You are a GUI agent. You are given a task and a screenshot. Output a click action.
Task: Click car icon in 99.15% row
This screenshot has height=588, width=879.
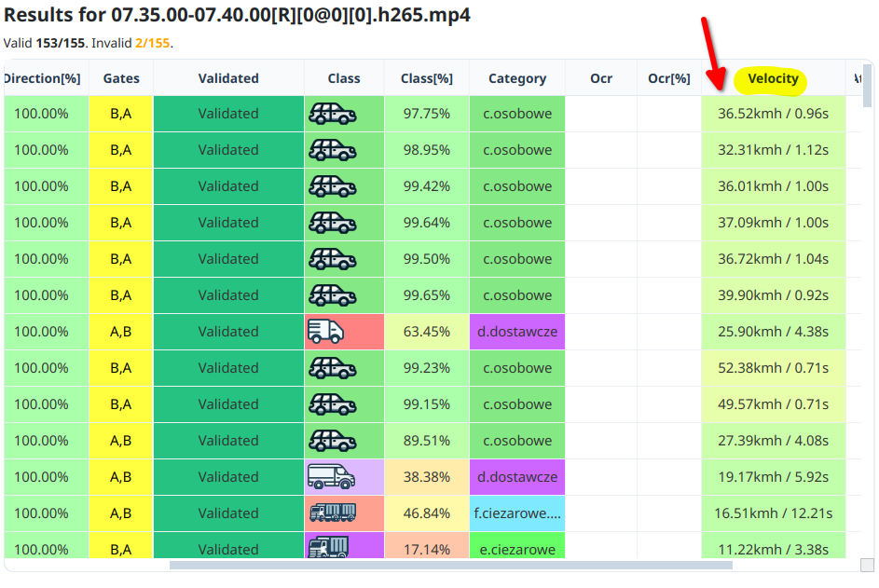(333, 404)
